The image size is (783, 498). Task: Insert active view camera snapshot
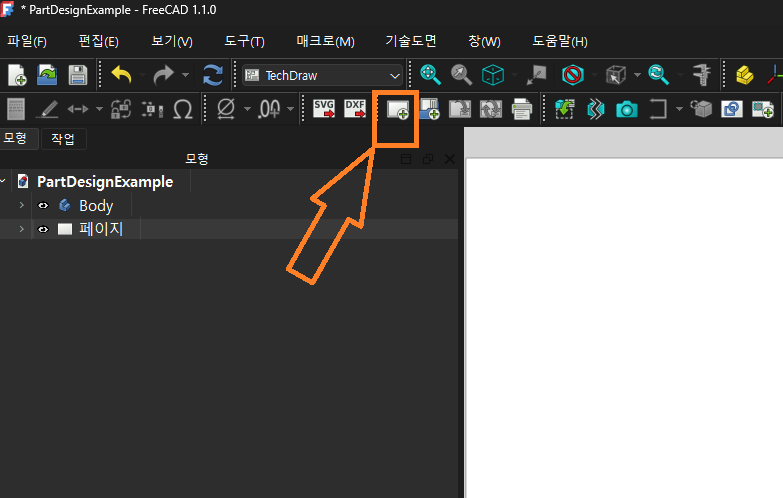click(x=627, y=109)
